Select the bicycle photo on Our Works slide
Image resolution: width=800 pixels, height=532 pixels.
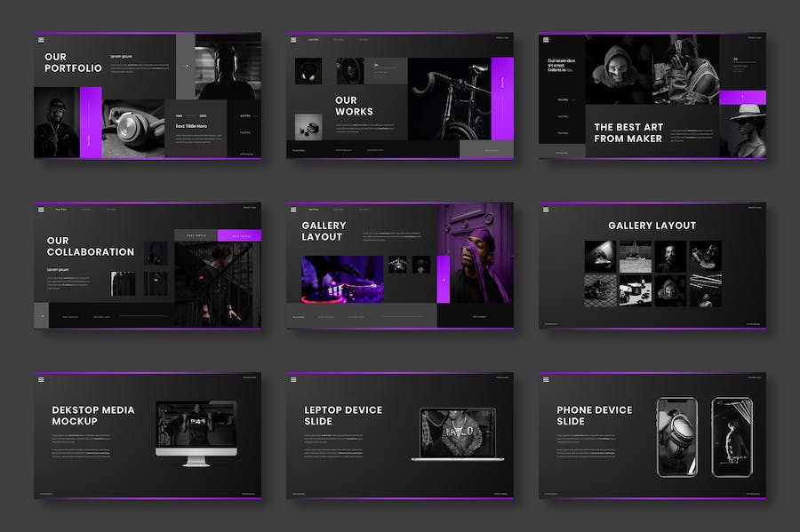coord(449,98)
